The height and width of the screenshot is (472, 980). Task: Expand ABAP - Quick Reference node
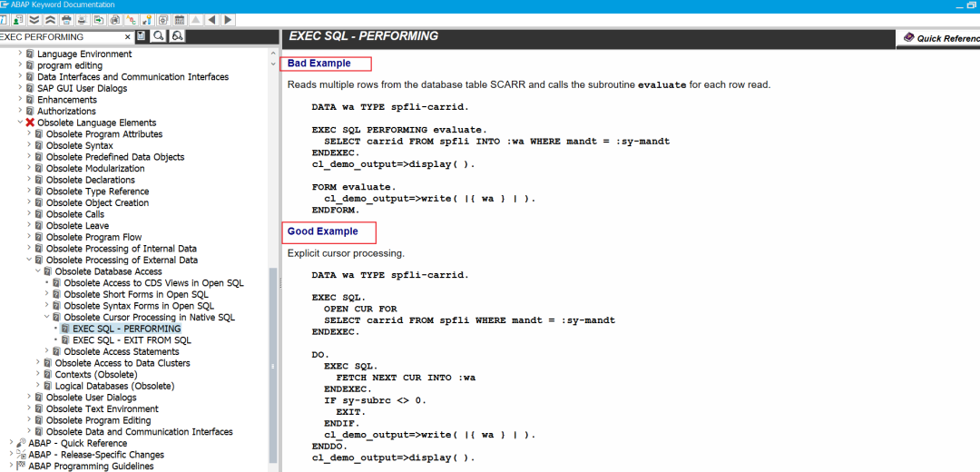11,443
